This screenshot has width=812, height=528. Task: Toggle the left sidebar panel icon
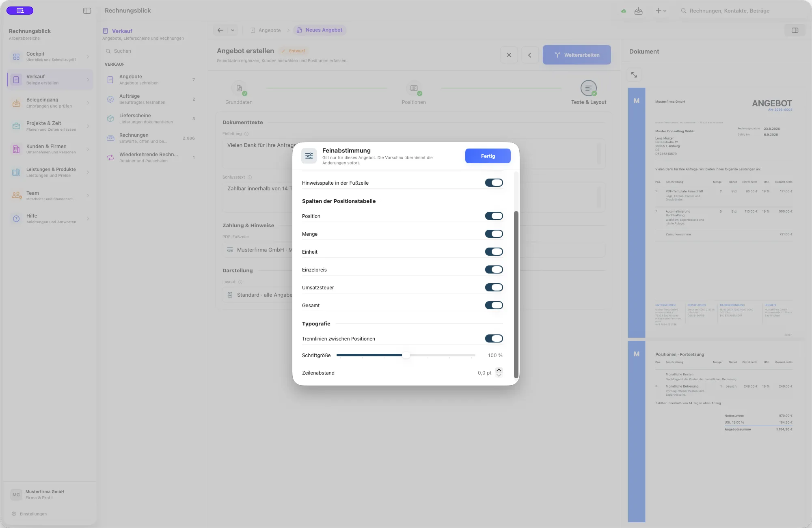click(87, 11)
